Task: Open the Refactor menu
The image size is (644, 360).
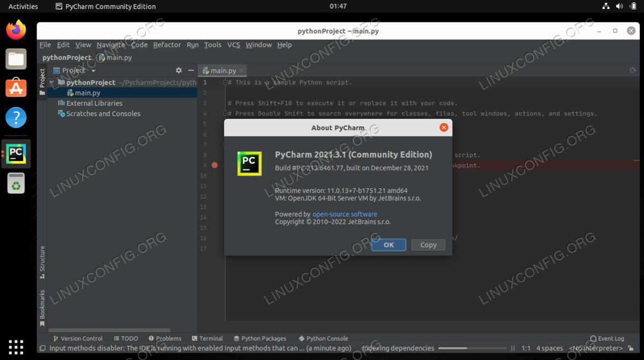Action: [x=167, y=45]
